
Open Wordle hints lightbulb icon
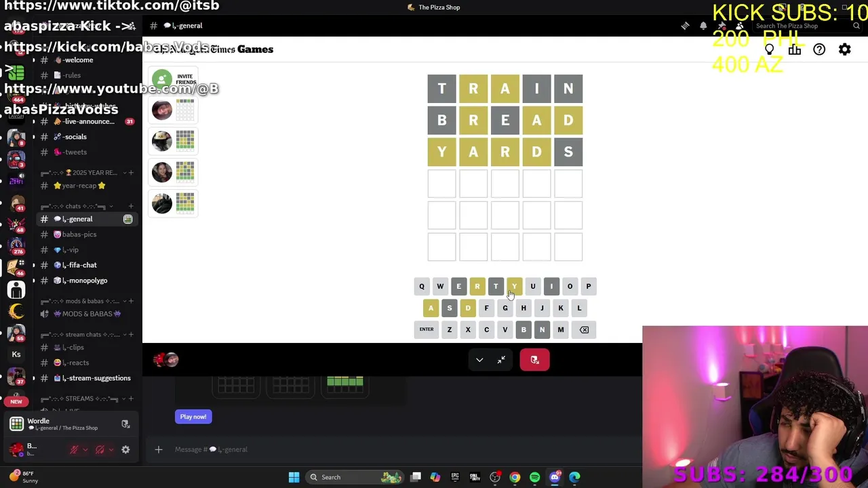770,49
